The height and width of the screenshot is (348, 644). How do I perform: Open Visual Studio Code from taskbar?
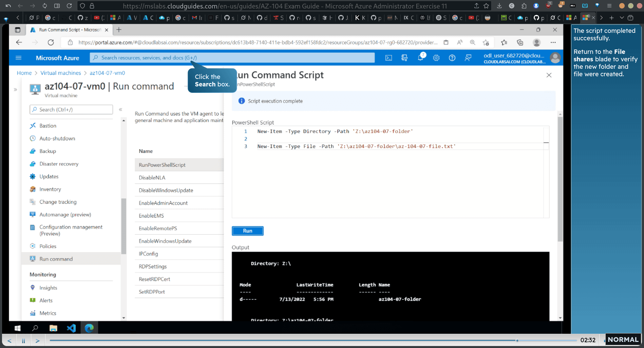pyautogui.click(x=71, y=328)
